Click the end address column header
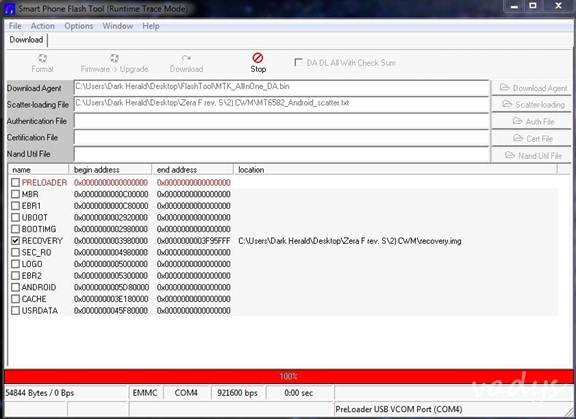Viewport: 576px width, 419px height. tap(192, 170)
